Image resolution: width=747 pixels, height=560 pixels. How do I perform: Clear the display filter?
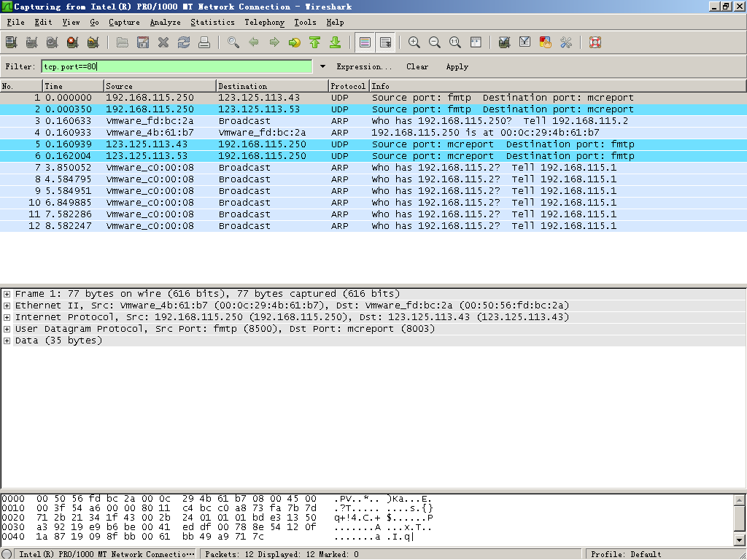point(417,66)
